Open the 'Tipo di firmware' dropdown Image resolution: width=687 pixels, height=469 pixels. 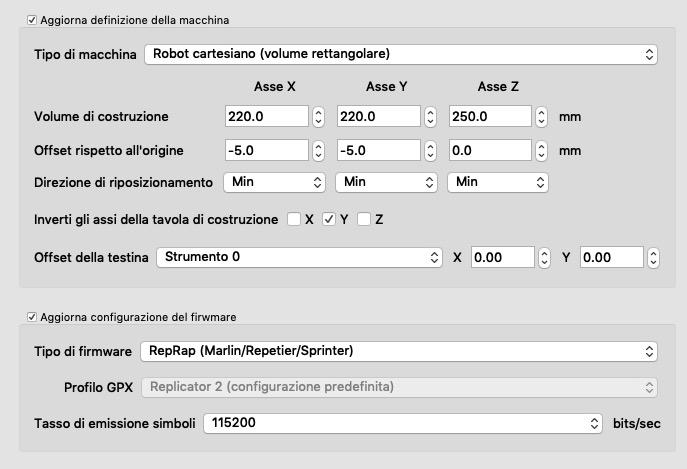[x=398, y=351]
